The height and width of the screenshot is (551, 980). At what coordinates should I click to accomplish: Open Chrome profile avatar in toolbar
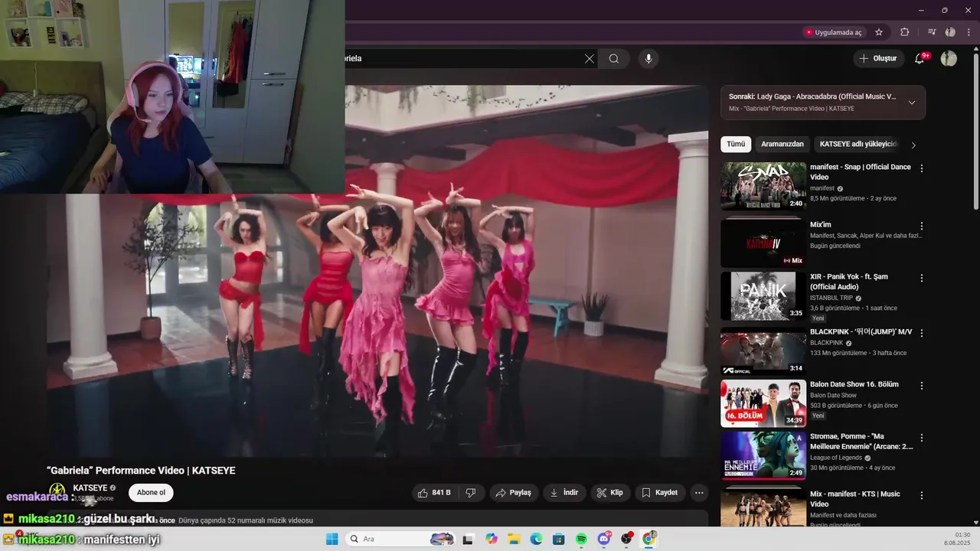950,32
